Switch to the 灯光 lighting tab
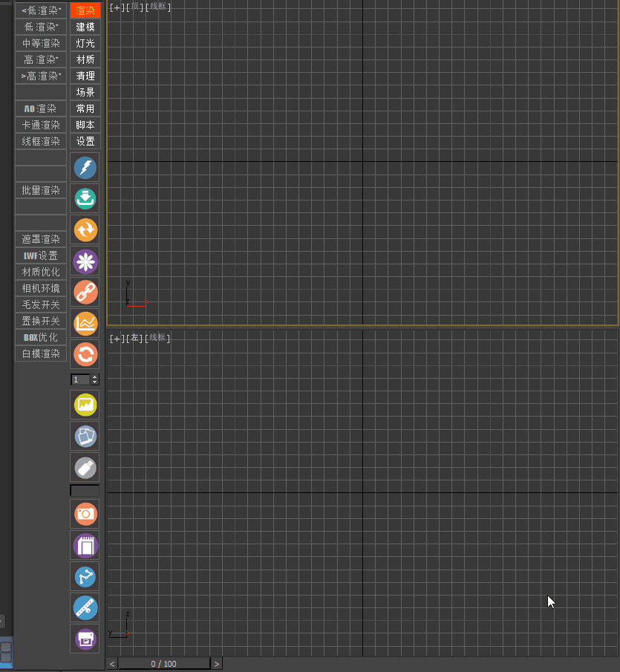This screenshot has height=672, width=620. [x=85, y=43]
